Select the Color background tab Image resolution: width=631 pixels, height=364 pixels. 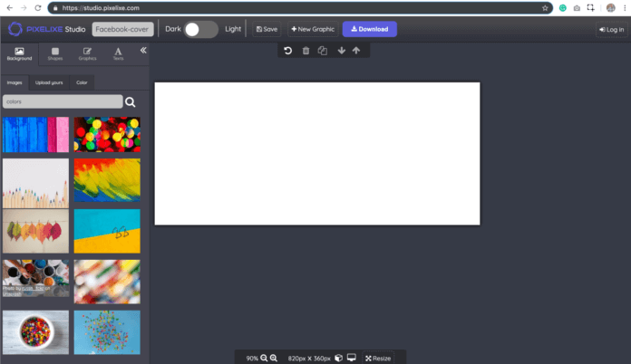[x=83, y=82]
